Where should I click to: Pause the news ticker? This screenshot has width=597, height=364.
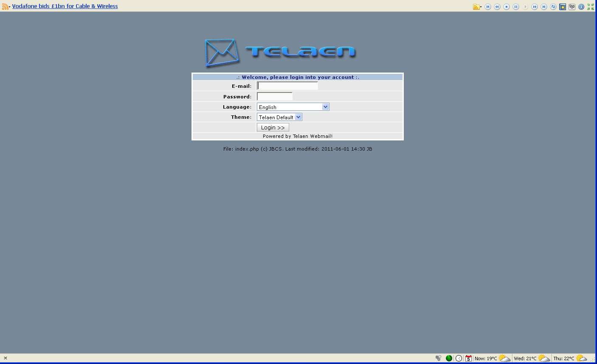516,7
